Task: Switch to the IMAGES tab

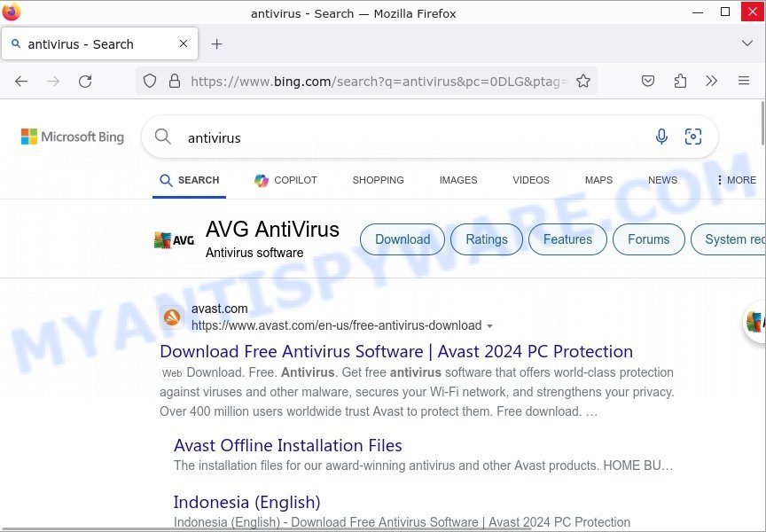Action: pyautogui.click(x=458, y=180)
